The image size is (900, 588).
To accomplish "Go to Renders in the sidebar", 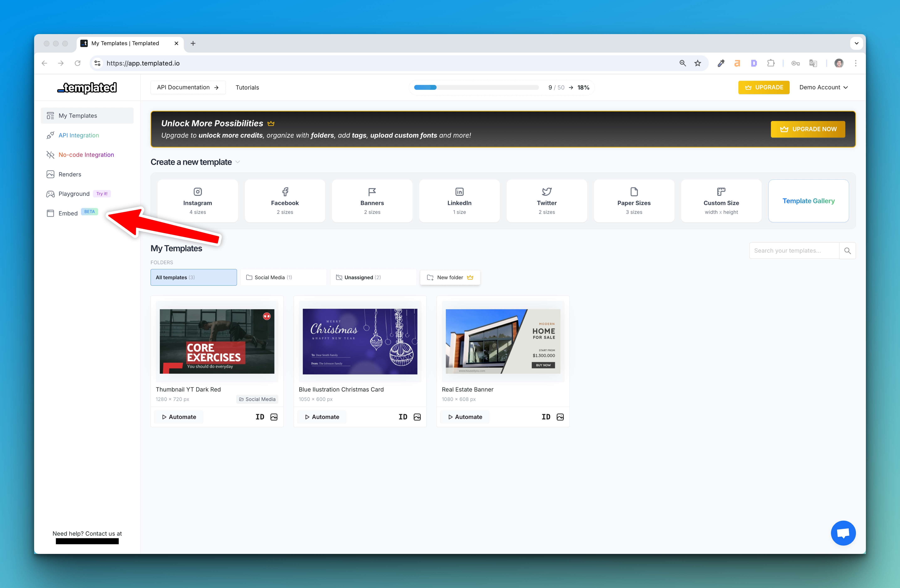I will point(70,174).
